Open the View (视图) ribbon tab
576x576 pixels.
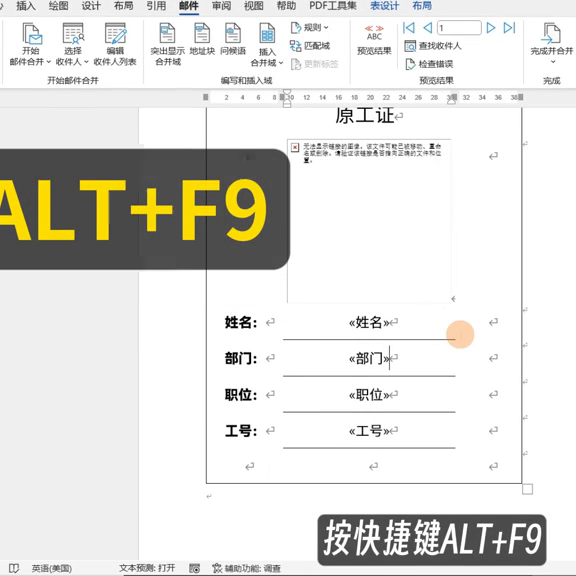254,6
